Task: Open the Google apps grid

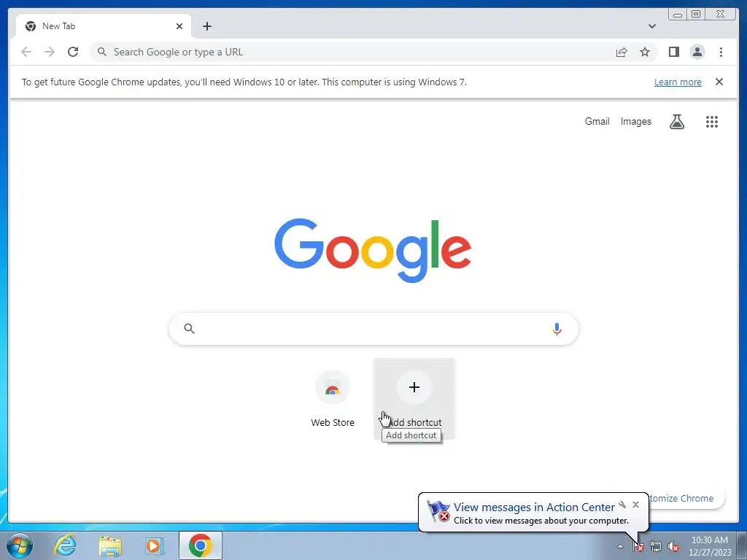Action: 712,122
